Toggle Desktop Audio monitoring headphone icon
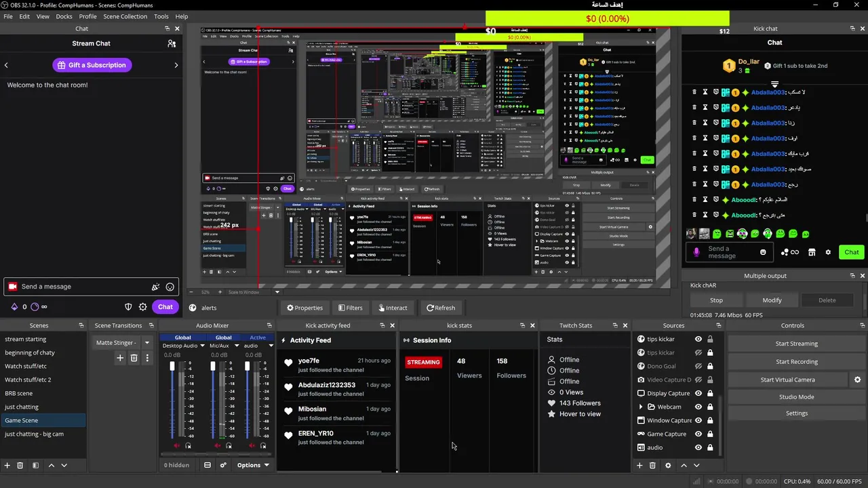 click(x=189, y=445)
